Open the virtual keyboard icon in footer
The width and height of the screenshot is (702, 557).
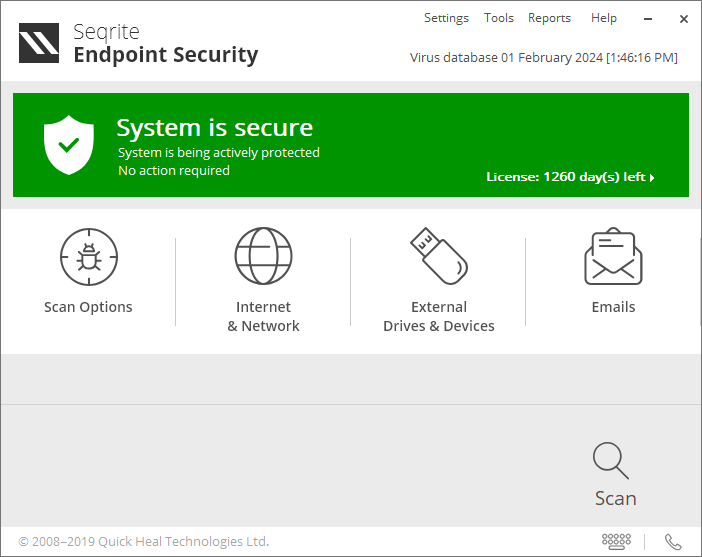[616, 541]
